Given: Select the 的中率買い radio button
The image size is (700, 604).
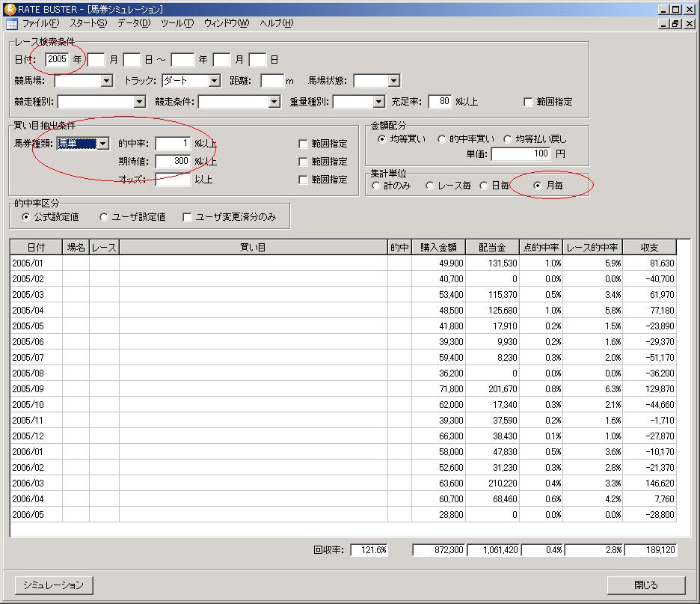Looking at the screenshot, I should 441,139.
